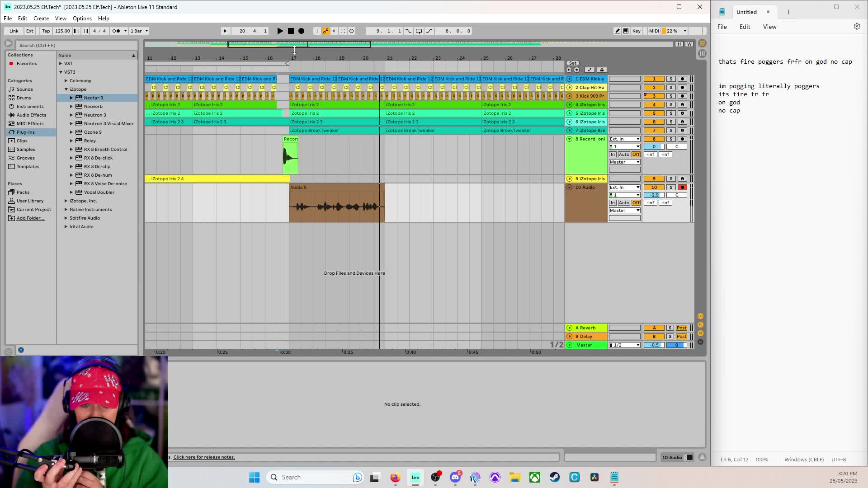
Task: Show the Mixer section toggle
Action: [700, 333]
